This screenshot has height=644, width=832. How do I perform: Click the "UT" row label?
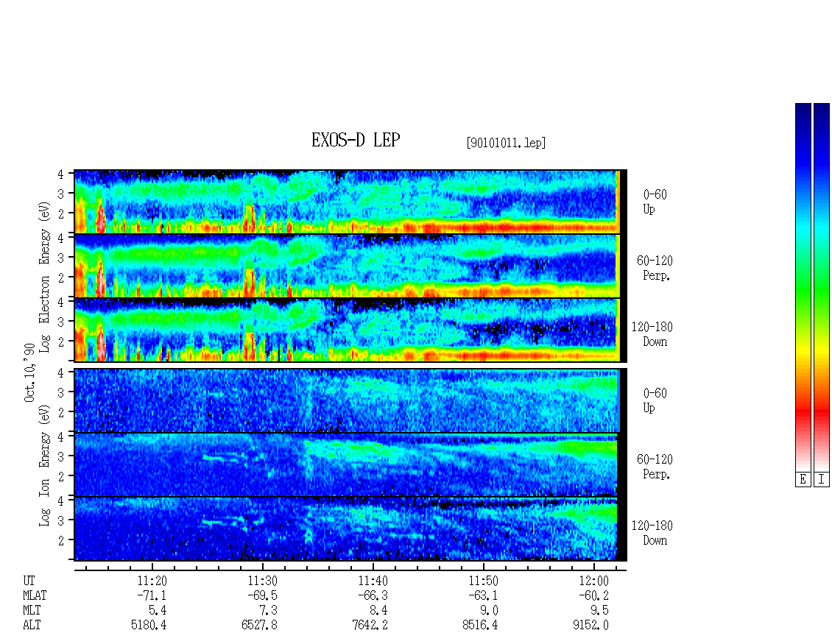[x=29, y=581]
